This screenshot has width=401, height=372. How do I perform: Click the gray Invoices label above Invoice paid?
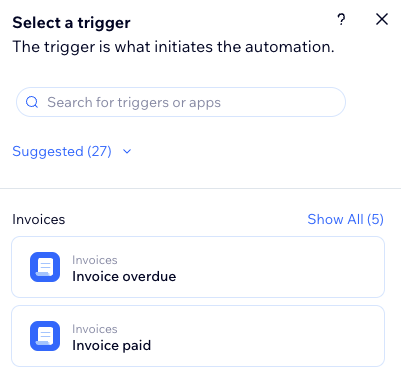pos(95,329)
